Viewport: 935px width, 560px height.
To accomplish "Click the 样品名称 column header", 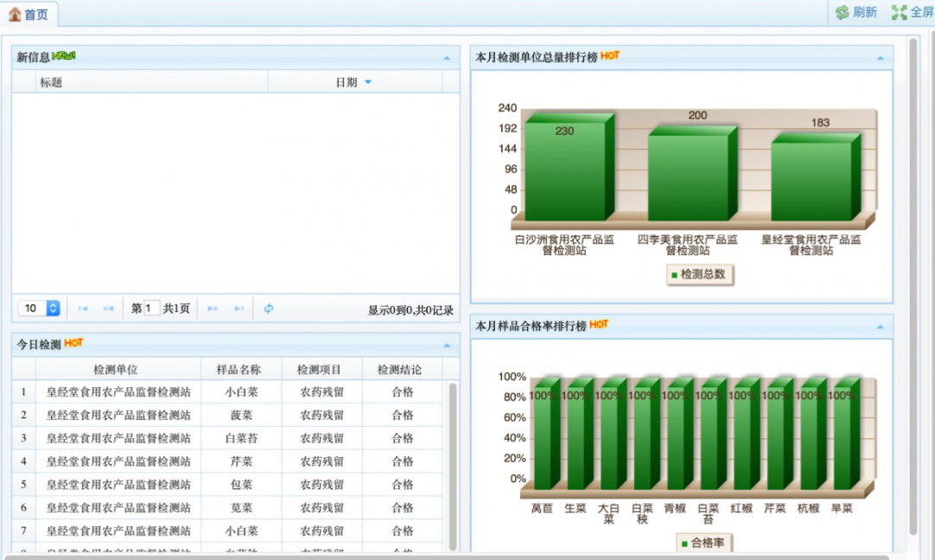I will point(241,370).
